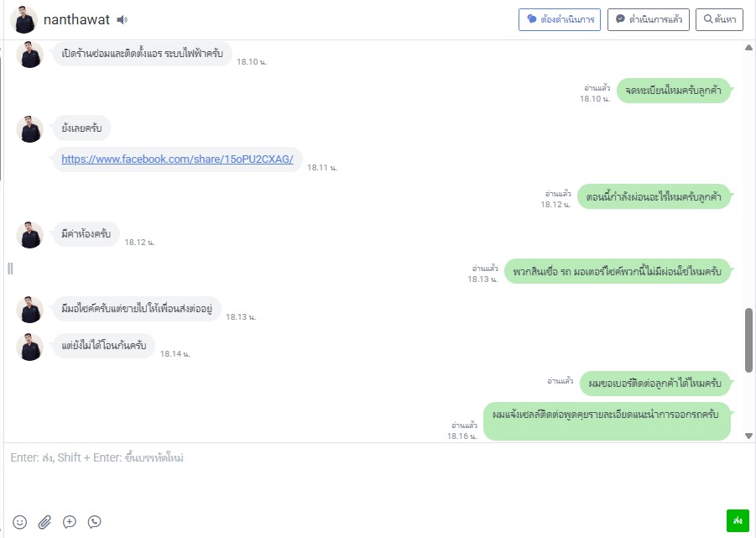Start a call with the phone bubble icon
Viewport: 756px width, 538px height.
click(x=95, y=521)
